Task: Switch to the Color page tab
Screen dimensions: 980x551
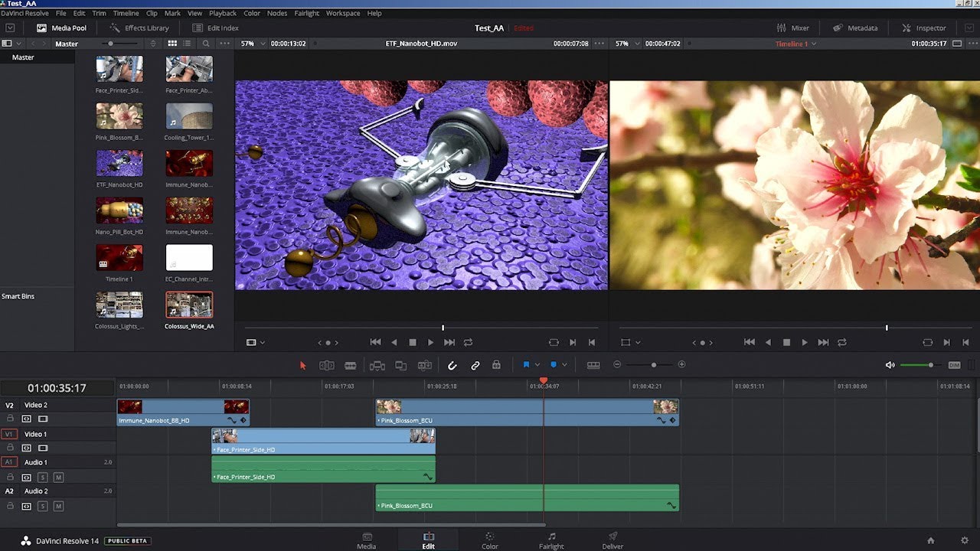Action: click(x=489, y=540)
